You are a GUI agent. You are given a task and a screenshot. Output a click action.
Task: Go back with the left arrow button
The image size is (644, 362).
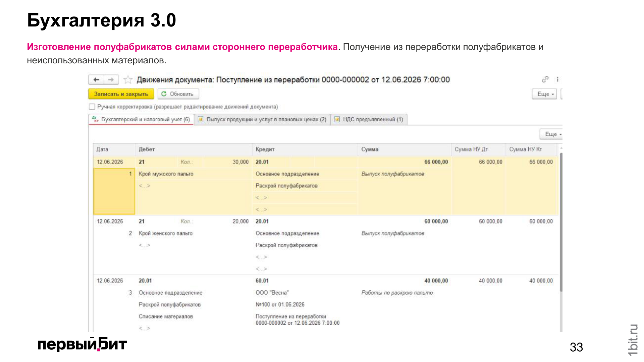(x=96, y=80)
